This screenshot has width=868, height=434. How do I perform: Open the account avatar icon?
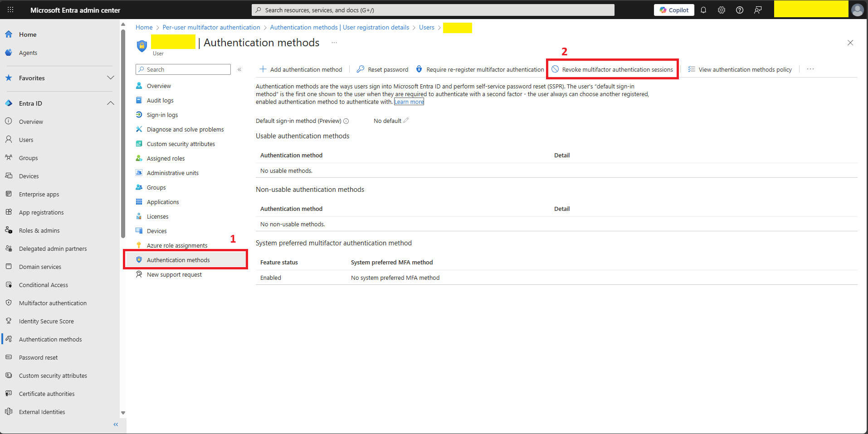tap(858, 10)
